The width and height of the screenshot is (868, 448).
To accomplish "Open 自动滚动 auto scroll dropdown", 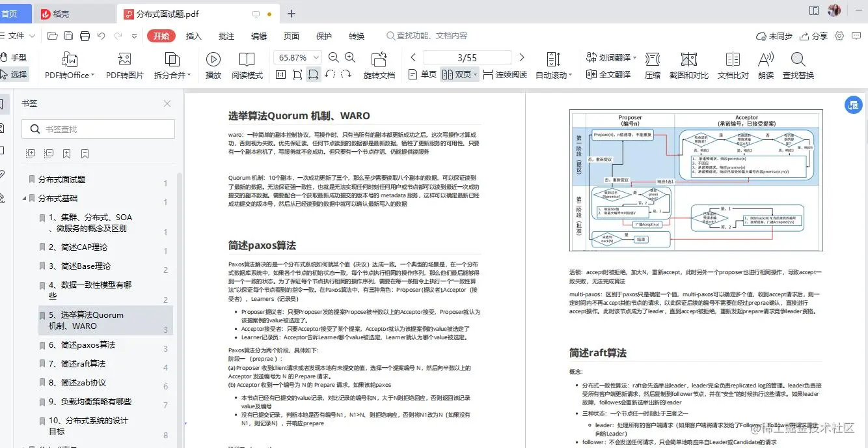I will 554,66.
